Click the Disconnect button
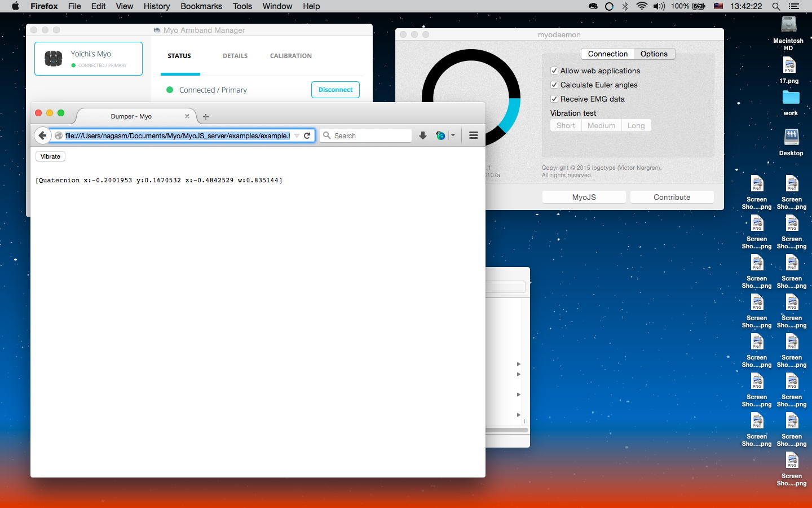Viewport: 812px width, 508px height. 335,90
